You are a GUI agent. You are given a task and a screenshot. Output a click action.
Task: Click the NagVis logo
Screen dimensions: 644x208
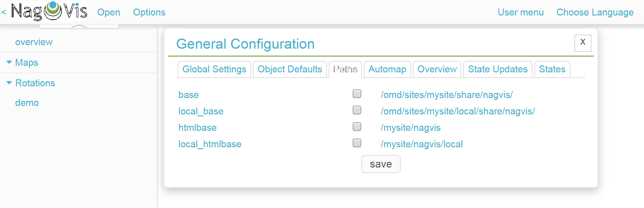(49, 11)
